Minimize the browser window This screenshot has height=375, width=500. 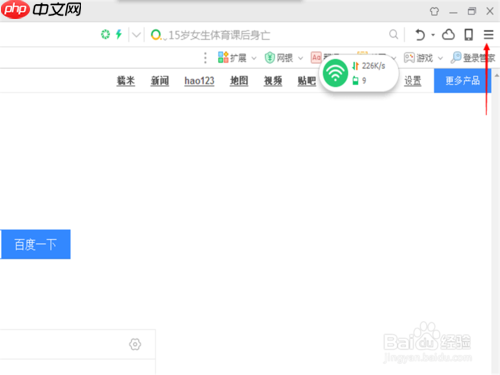[453, 12]
